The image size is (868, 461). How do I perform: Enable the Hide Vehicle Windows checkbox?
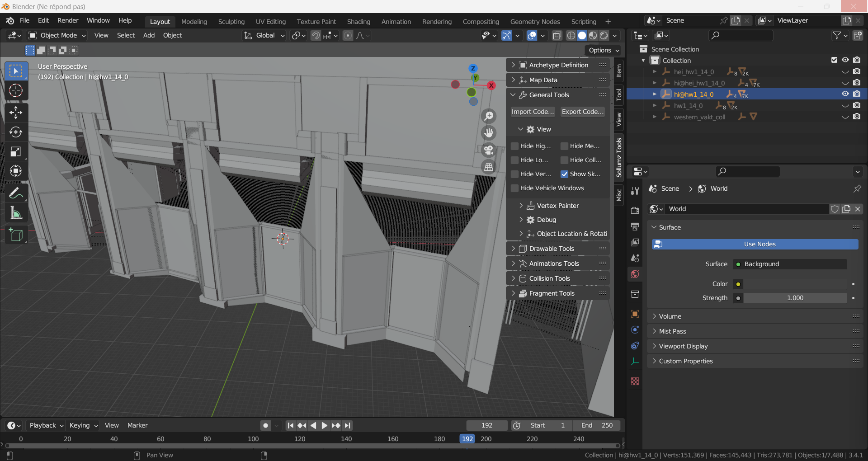click(514, 188)
